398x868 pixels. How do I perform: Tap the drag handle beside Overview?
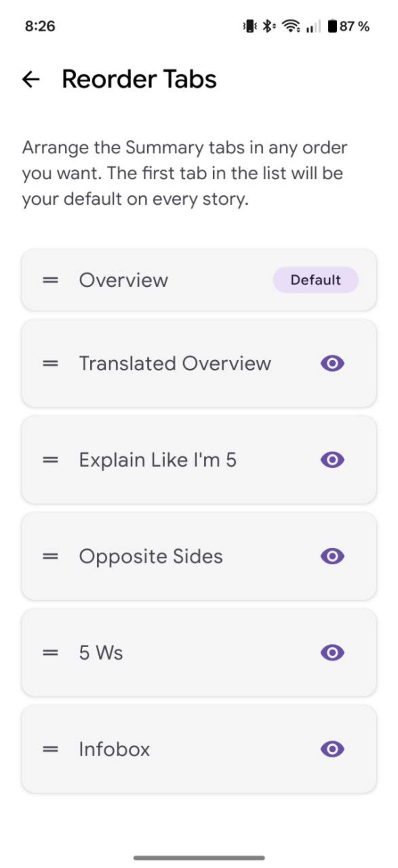pyautogui.click(x=50, y=280)
